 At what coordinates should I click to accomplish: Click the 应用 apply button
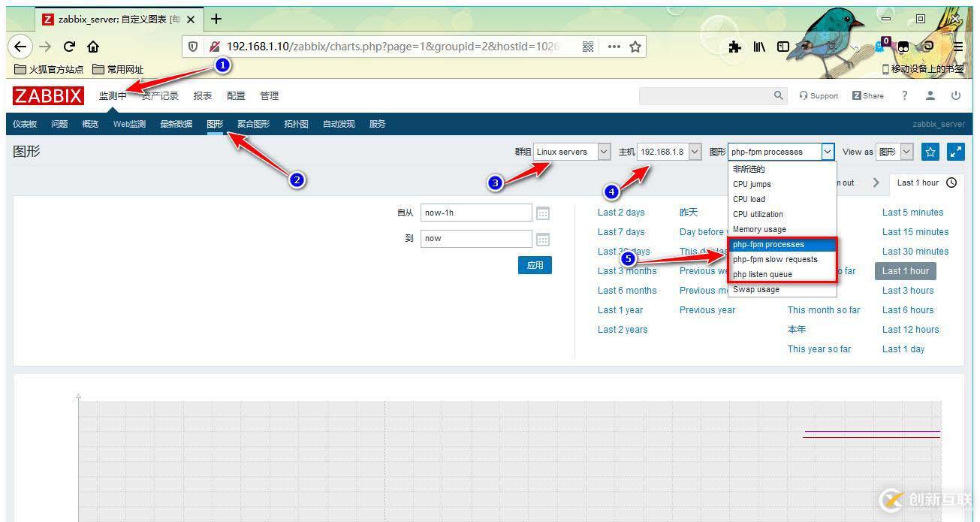click(x=535, y=265)
